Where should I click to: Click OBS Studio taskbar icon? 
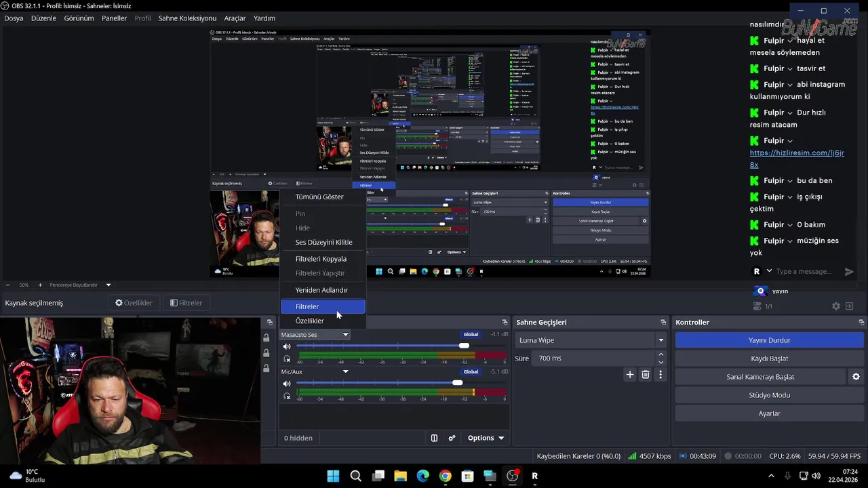[513, 476]
